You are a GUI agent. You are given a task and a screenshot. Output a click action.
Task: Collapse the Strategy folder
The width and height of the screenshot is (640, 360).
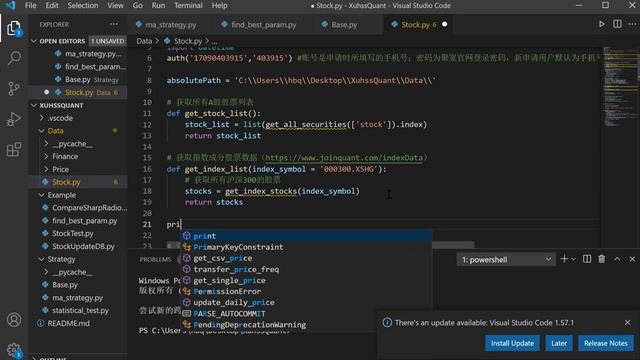(x=61, y=259)
